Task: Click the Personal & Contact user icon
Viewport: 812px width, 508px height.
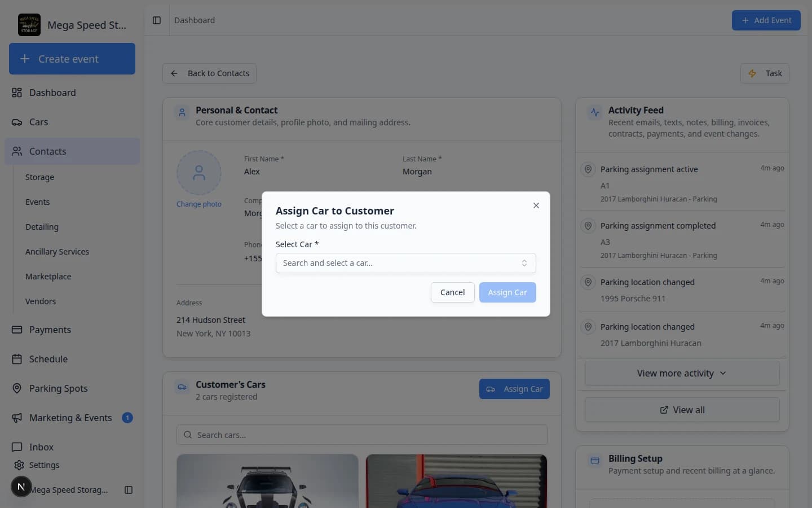Action: [x=182, y=112]
